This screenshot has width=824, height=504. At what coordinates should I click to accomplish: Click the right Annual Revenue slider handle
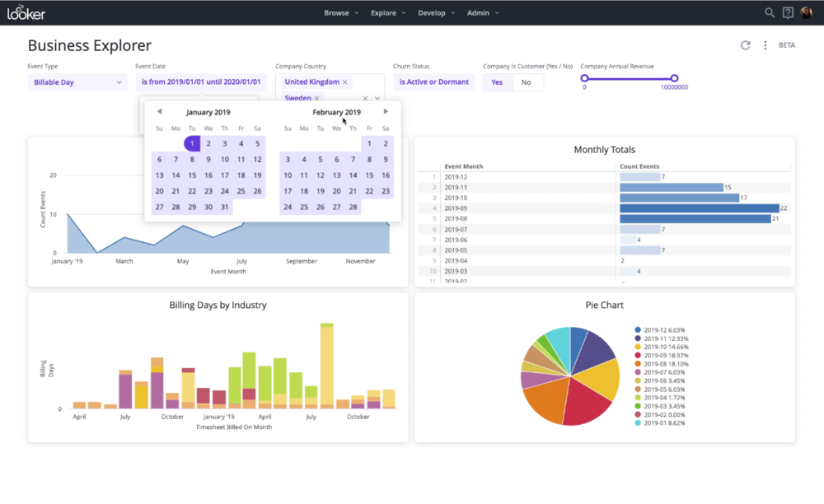click(674, 78)
